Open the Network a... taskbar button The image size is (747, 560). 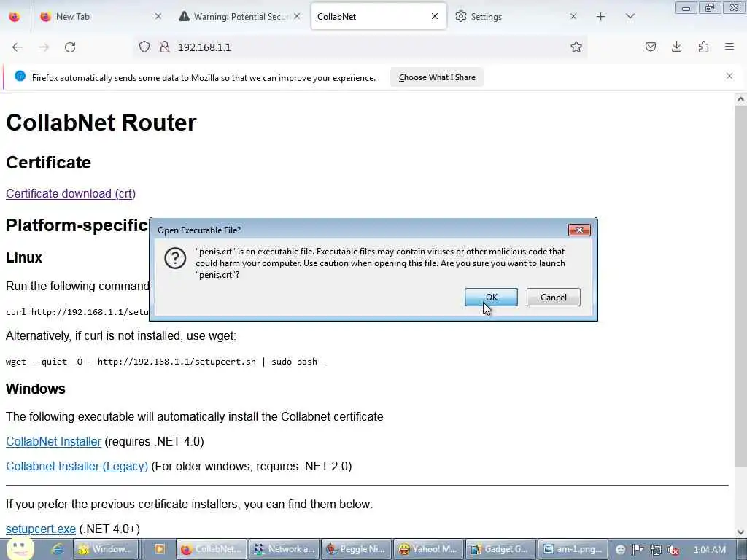click(284, 549)
